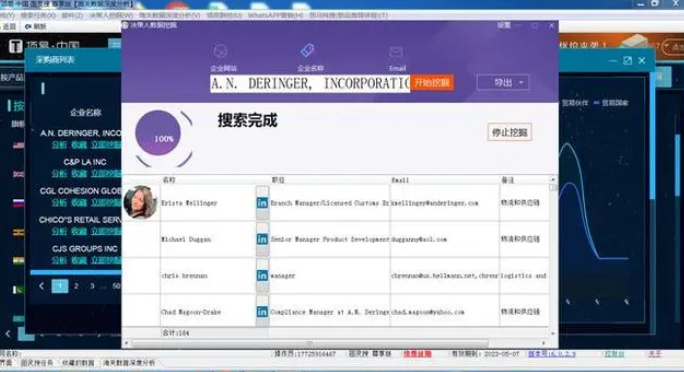Click the version number link in status bar
This screenshot has height=372, width=684.
(551, 354)
